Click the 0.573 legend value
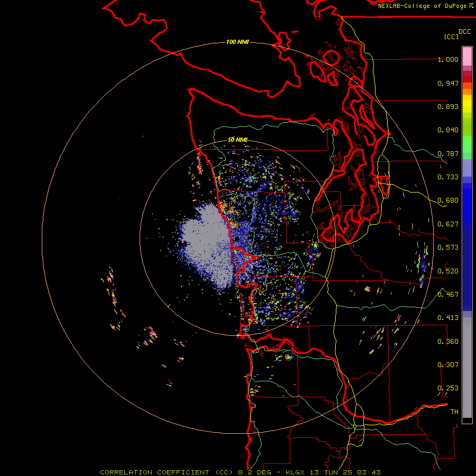Viewport: 476px width, 476px height. pyautogui.click(x=448, y=248)
